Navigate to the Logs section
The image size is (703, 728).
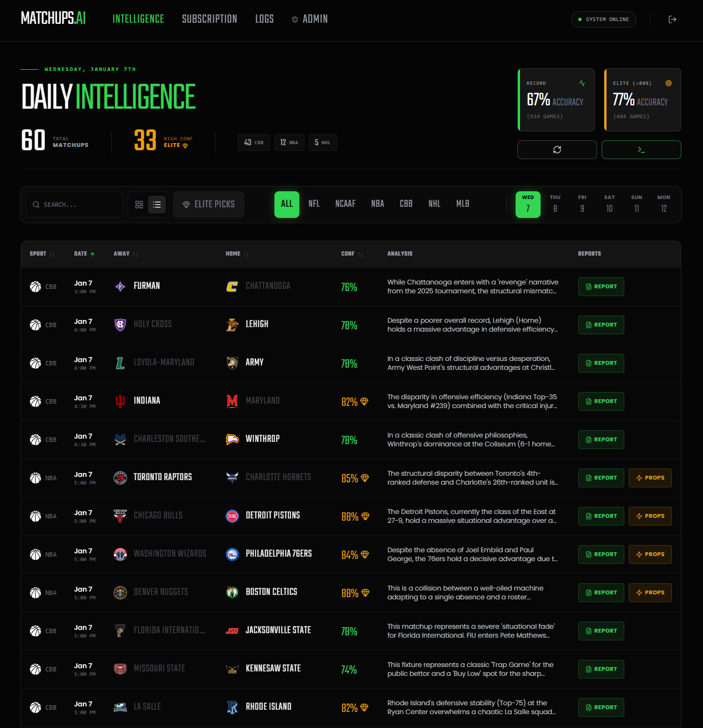264,19
